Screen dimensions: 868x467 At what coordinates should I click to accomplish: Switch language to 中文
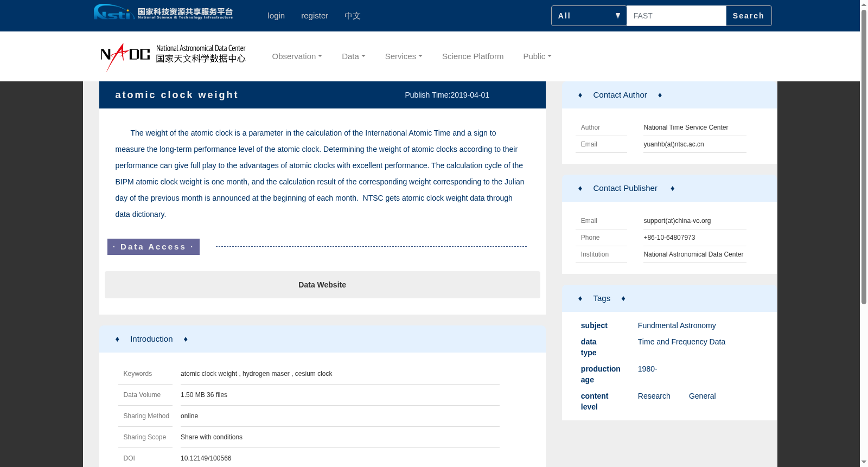tap(353, 16)
